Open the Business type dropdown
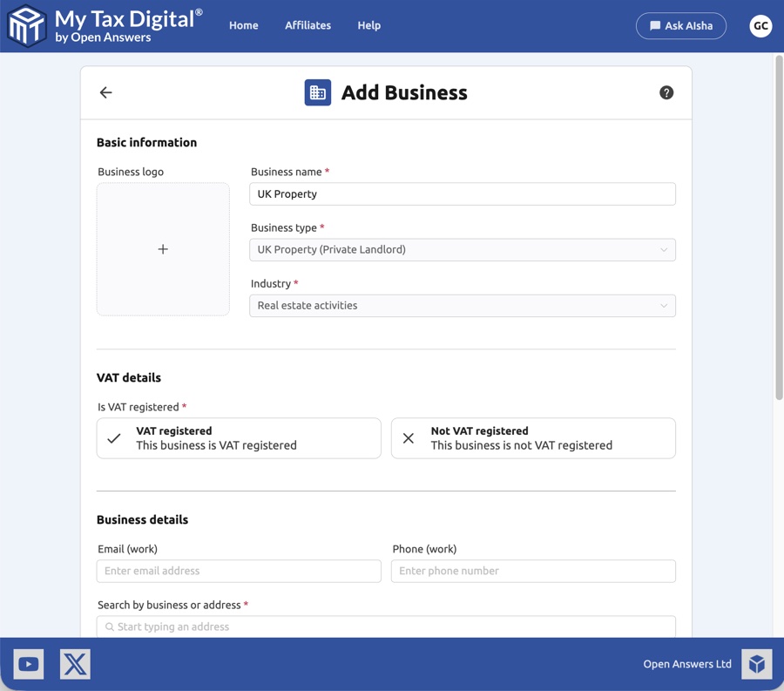This screenshot has width=784, height=691. (x=463, y=249)
